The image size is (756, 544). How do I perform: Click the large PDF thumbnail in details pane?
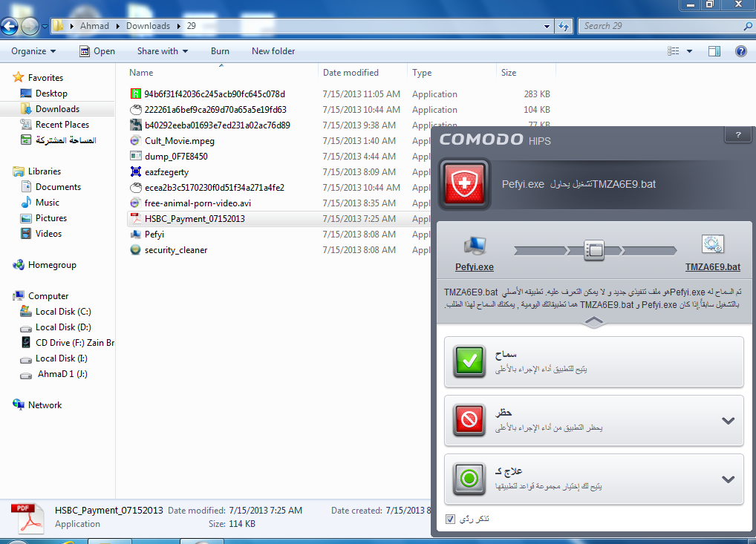[30, 519]
